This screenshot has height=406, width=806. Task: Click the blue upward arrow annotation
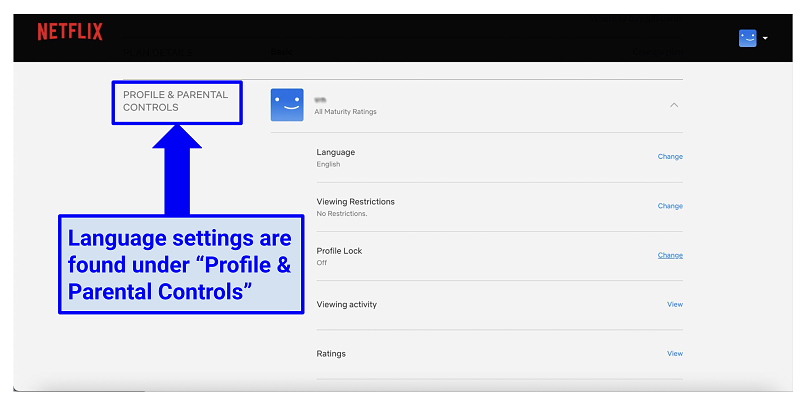(x=177, y=168)
